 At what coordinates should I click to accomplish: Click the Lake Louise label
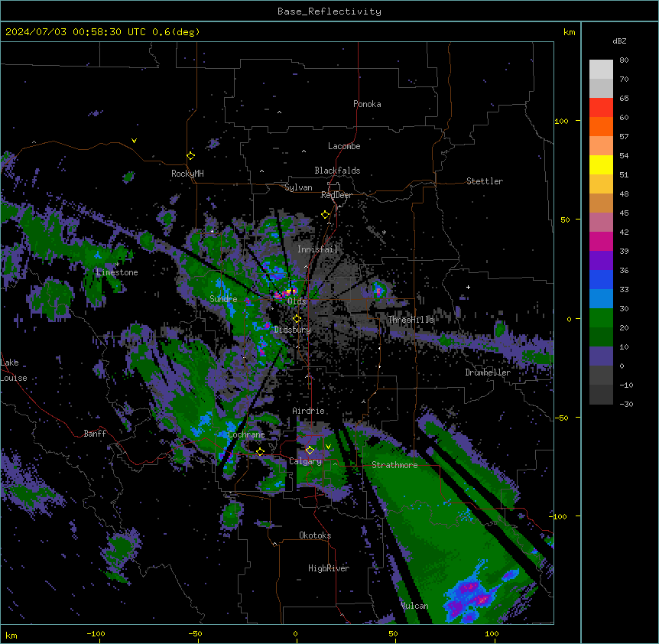coord(14,370)
